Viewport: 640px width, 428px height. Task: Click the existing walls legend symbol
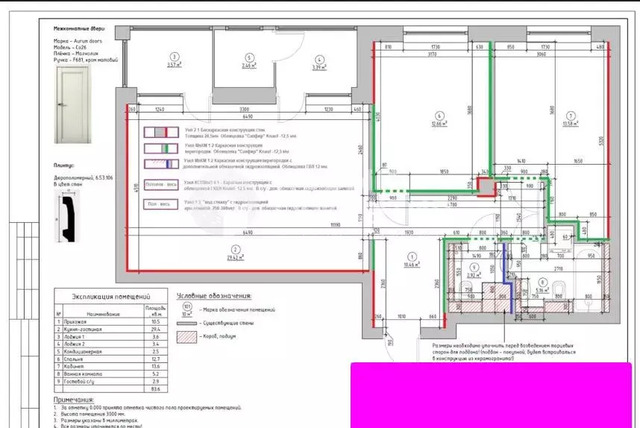[x=187, y=323]
